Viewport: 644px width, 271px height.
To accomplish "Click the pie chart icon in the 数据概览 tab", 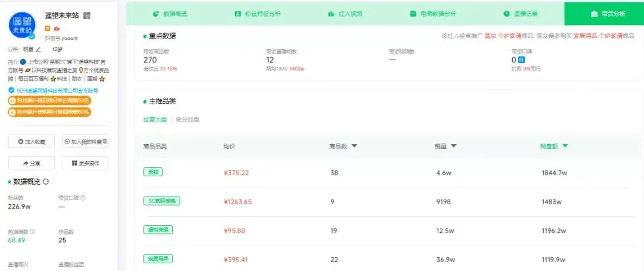I will click(x=156, y=14).
